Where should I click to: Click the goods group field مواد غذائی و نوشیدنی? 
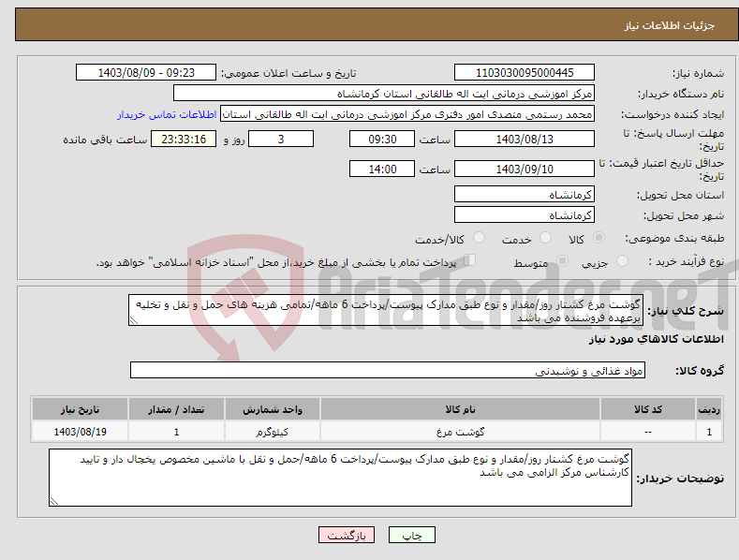(388, 371)
